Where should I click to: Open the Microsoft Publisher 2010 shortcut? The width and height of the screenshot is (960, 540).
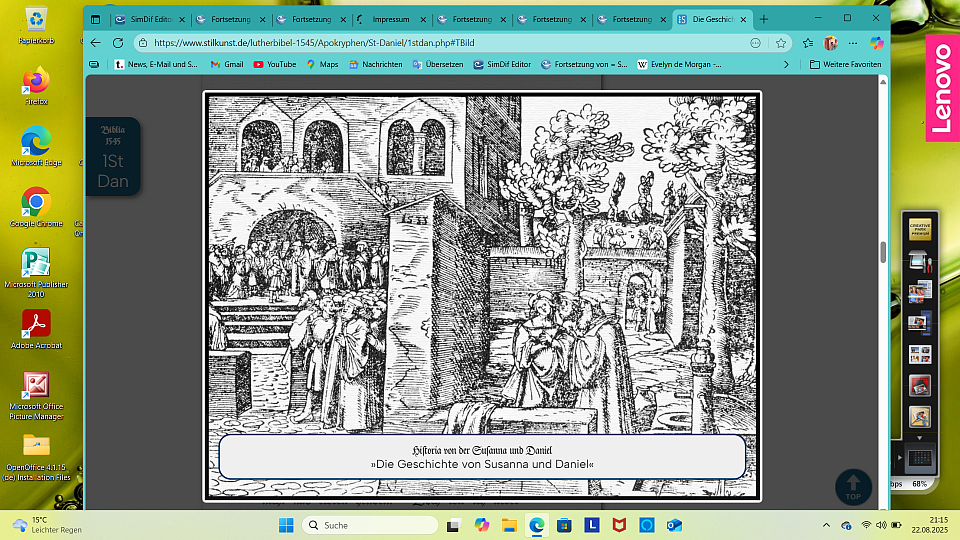tap(36, 273)
